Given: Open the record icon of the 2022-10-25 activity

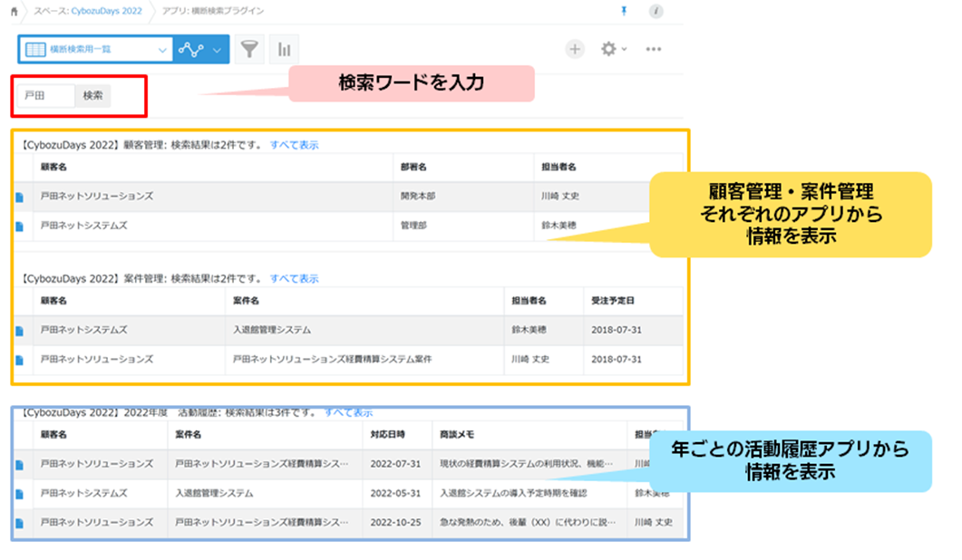Looking at the screenshot, I should 18,521.
